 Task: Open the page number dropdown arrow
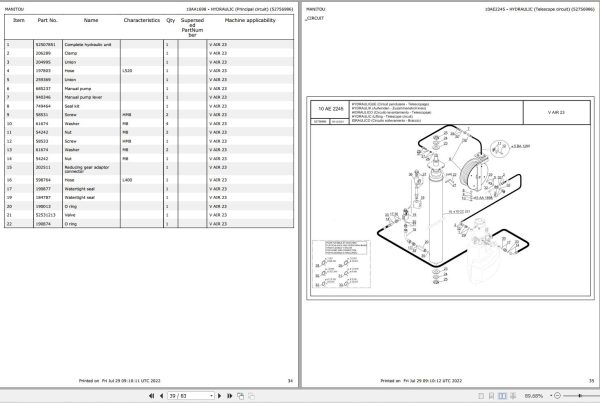point(212,396)
